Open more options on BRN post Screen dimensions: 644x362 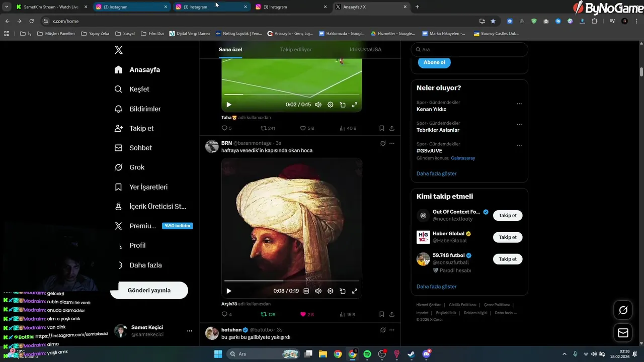[392, 143]
